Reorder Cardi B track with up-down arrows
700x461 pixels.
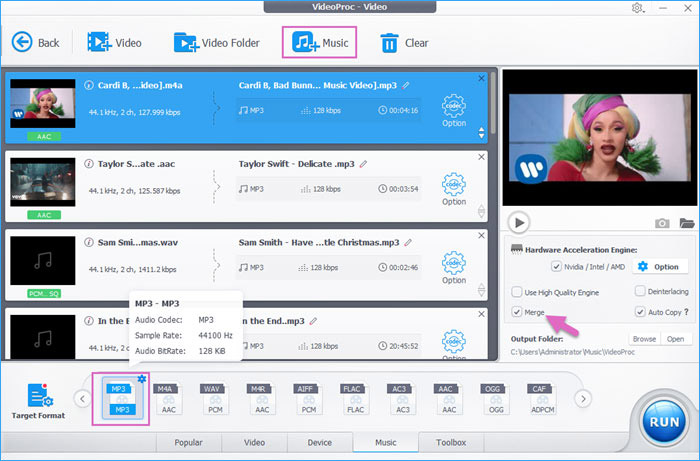481,133
